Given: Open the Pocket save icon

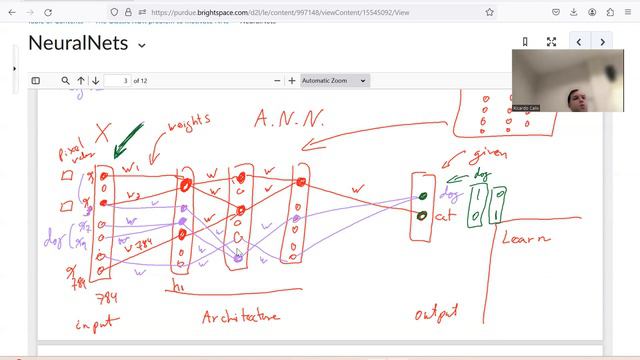Looking at the screenshot, I should [556, 12].
